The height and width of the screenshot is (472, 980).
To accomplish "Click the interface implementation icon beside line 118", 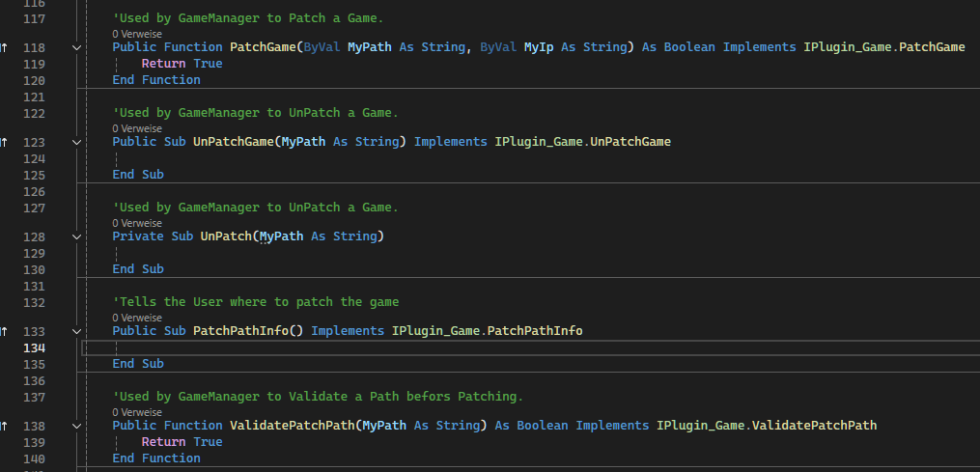I will coord(3,47).
